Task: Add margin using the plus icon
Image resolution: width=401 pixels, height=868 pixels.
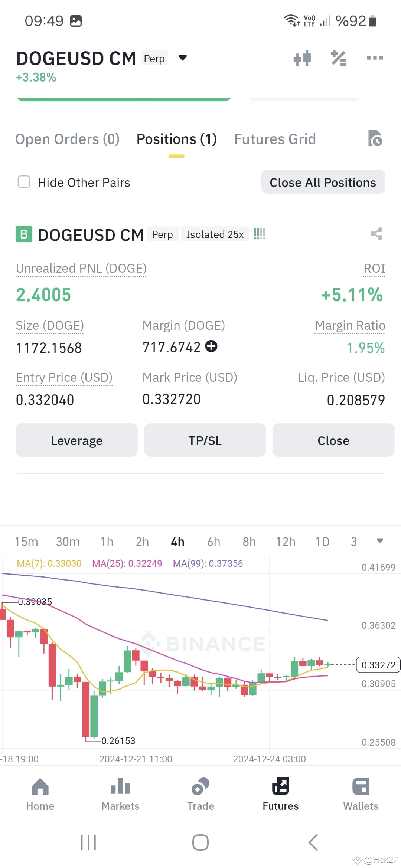Action: 211,346
